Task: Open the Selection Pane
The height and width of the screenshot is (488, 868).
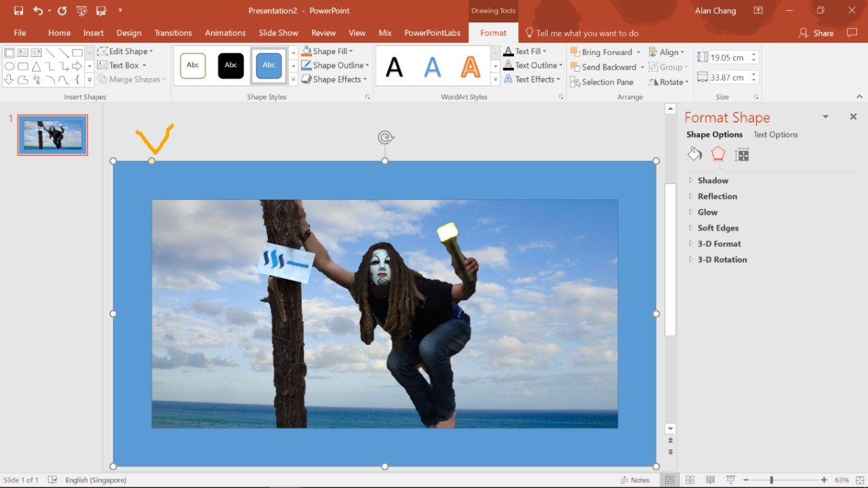Action: tap(601, 82)
